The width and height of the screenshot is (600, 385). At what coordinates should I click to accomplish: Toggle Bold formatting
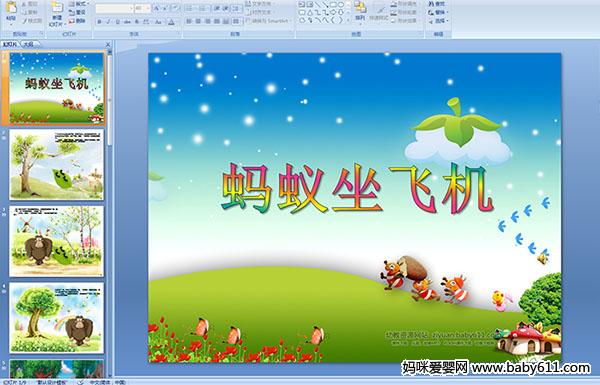pyautogui.click(x=99, y=22)
